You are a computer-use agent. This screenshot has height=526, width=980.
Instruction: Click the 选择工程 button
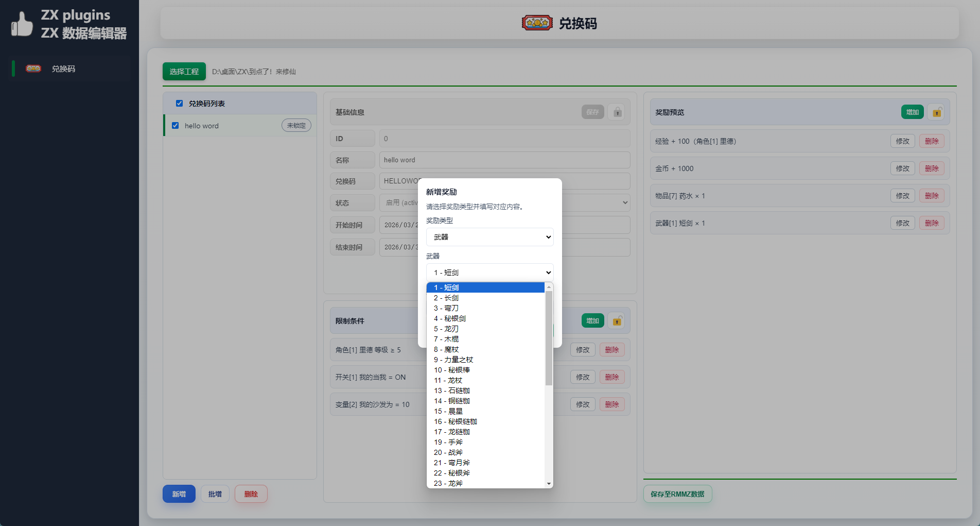tap(184, 72)
